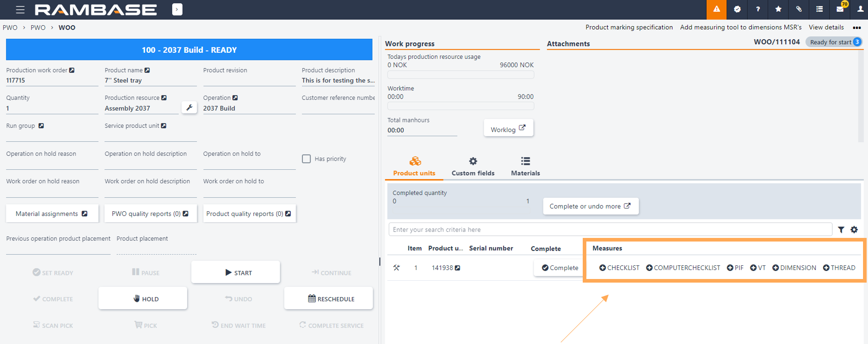Image resolution: width=868 pixels, height=344 pixels.
Task: Switch to the Product units tab
Action: point(414,167)
